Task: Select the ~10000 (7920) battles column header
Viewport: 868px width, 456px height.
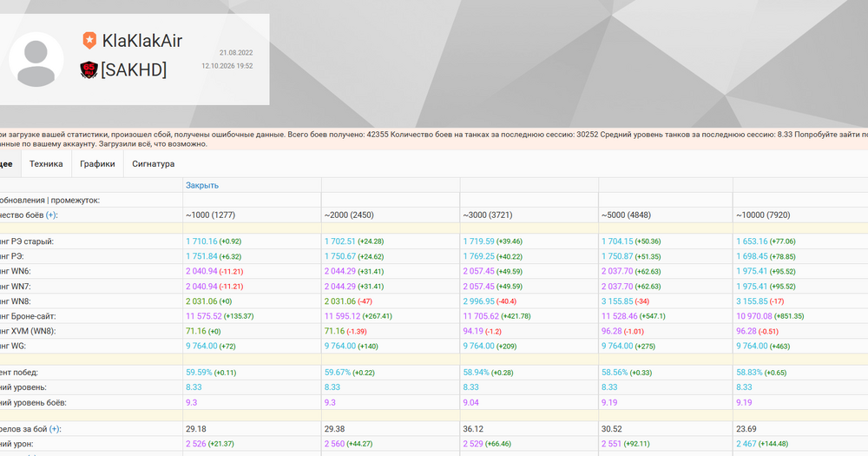Action: (763, 215)
